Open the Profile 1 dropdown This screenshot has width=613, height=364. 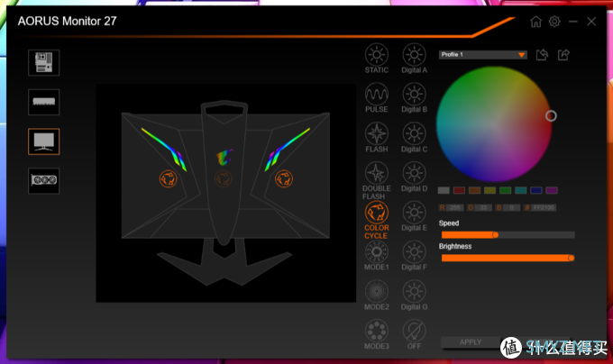[x=483, y=55]
